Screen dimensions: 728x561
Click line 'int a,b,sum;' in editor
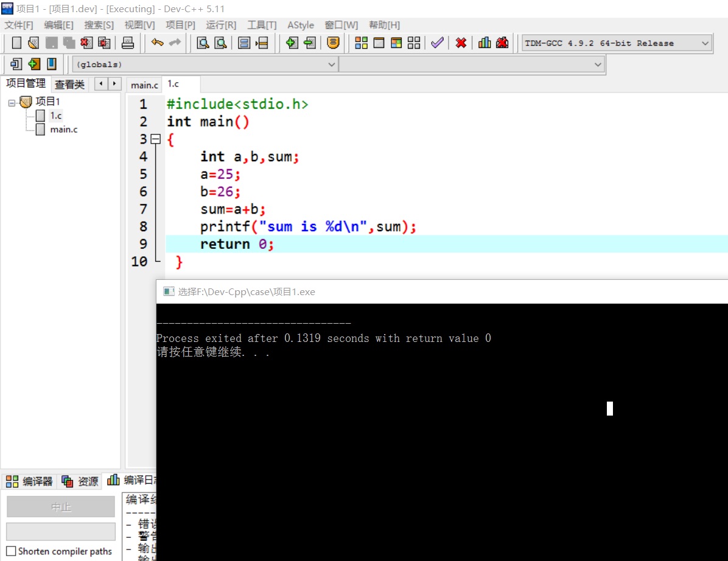[x=250, y=157]
